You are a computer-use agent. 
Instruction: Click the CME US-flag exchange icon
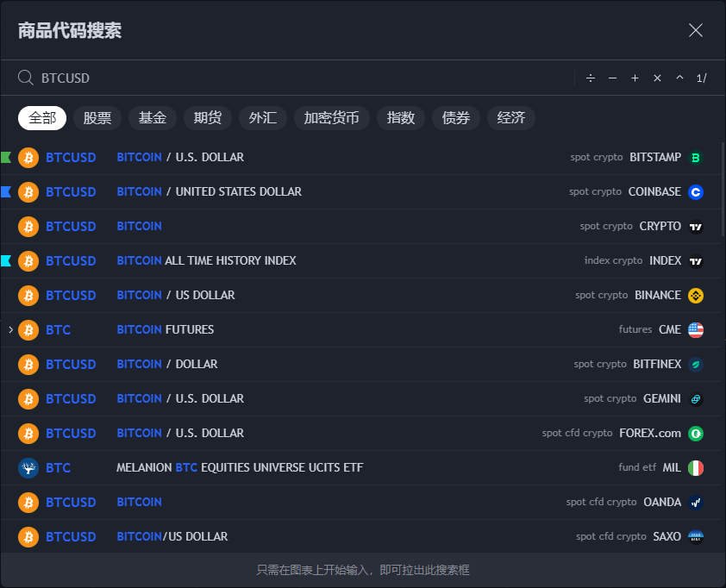point(695,329)
